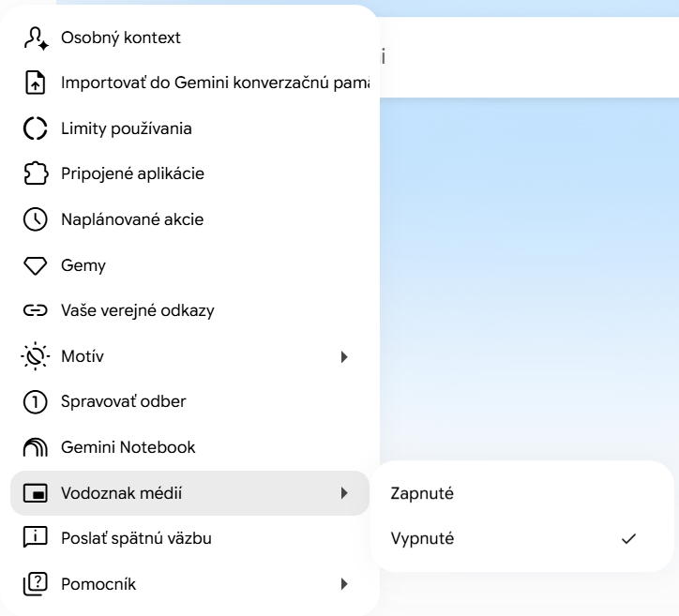Expand the Motív submenu arrow
679x616 pixels.
tap(344, 356)
